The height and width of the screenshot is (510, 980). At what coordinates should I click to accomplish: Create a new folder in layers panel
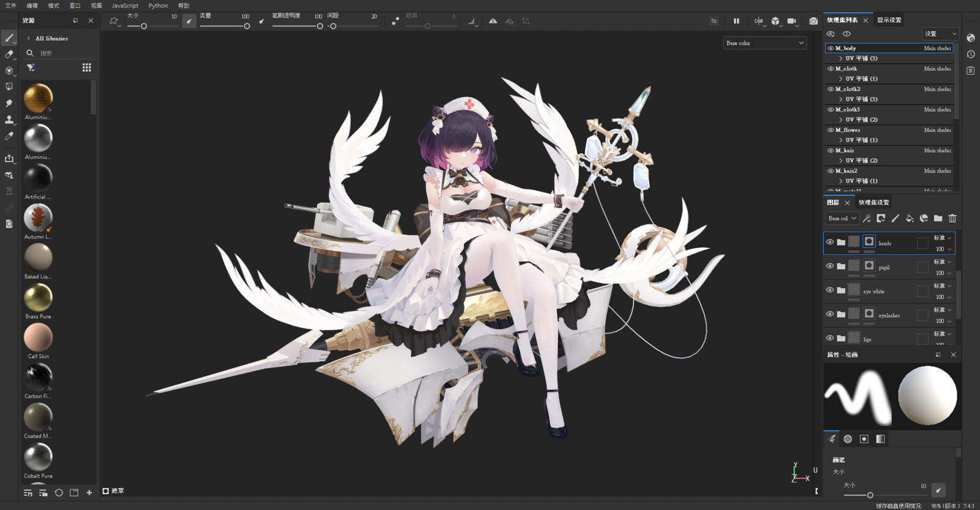tap(938, 218)
